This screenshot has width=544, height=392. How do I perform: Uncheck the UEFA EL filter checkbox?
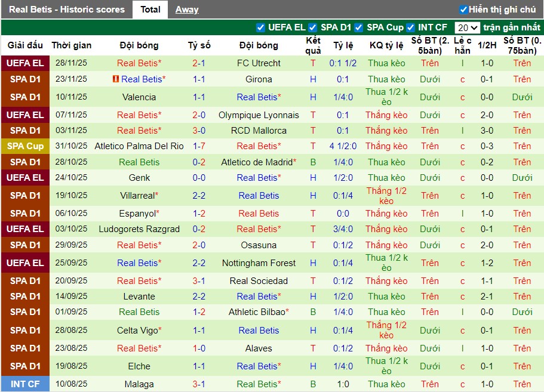click(x=261, y=27)
